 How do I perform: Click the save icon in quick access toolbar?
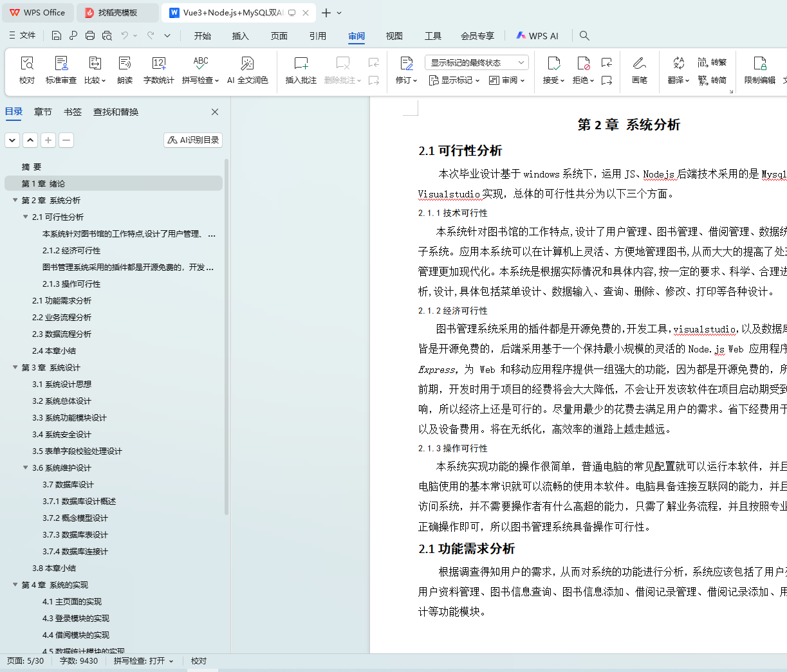pyautogui.click(x=57, y=36)
